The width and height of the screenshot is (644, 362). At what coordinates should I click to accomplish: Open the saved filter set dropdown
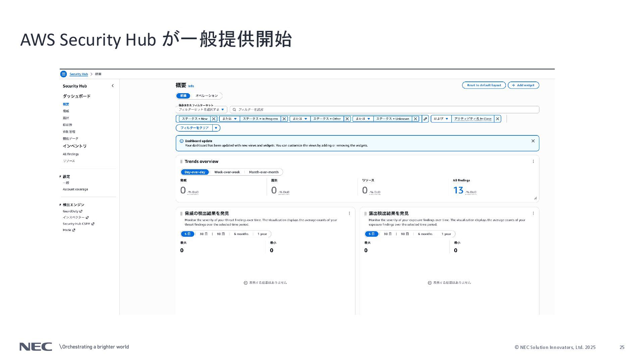point(201,110)
